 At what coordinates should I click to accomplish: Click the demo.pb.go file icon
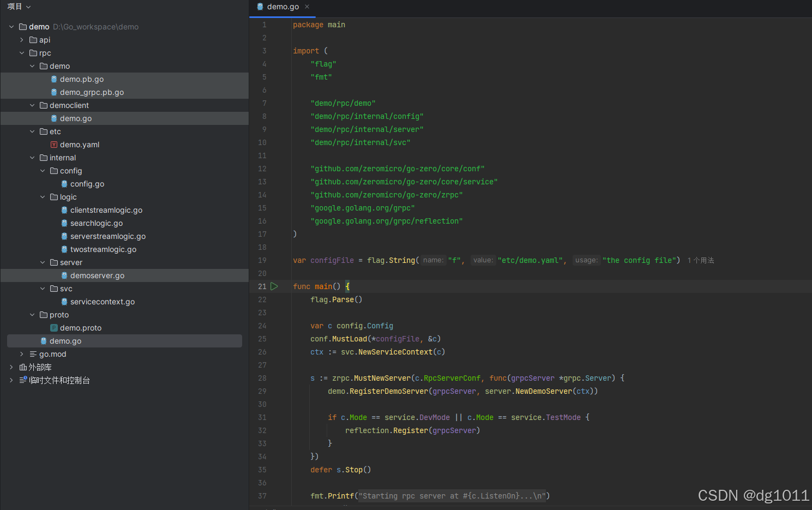click(54, 79)
